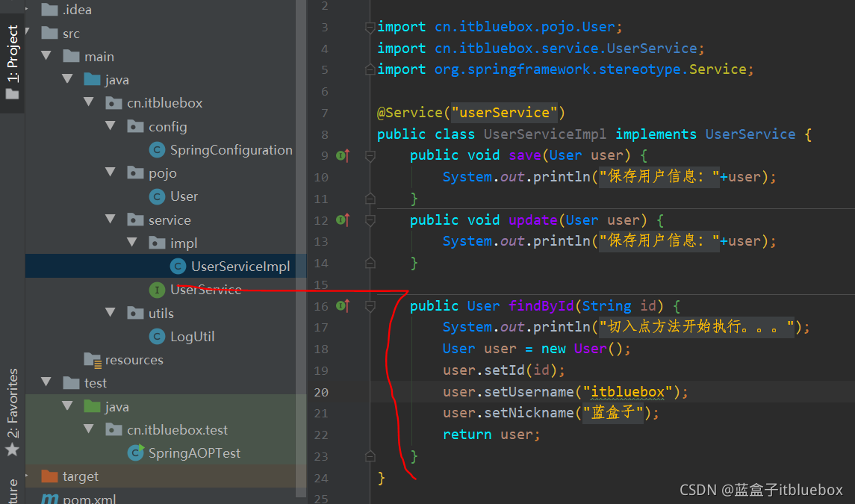This screenshot has width=855, height=504.
Task: Click the project tree vertical scrollbar
Action: click(x=301, y=248)
